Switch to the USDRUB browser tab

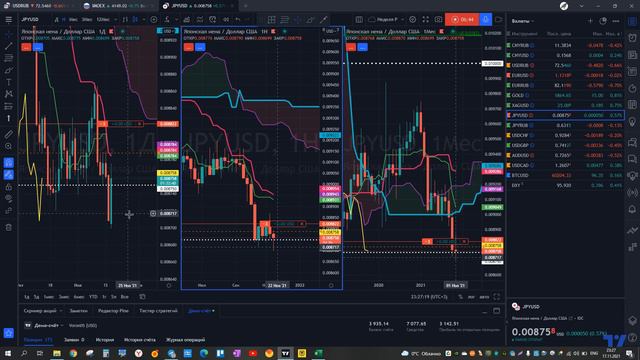click(x=39, y=6)
